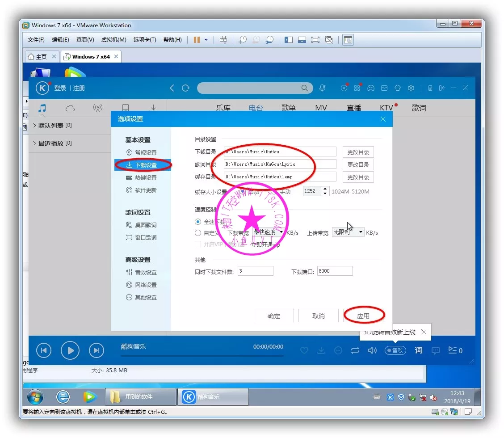Click the refresh icon beside search bar
This screenshot has height=438, width=504.
coord(185,88)
